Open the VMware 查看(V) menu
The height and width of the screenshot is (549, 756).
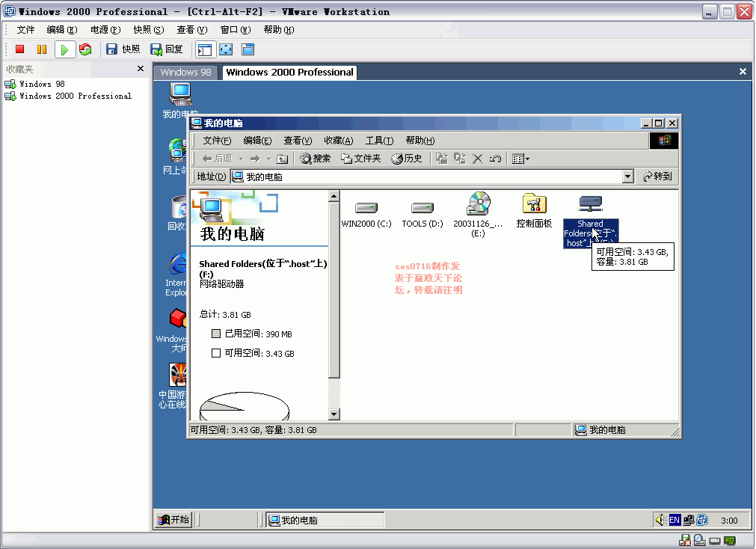pos(192,30)
